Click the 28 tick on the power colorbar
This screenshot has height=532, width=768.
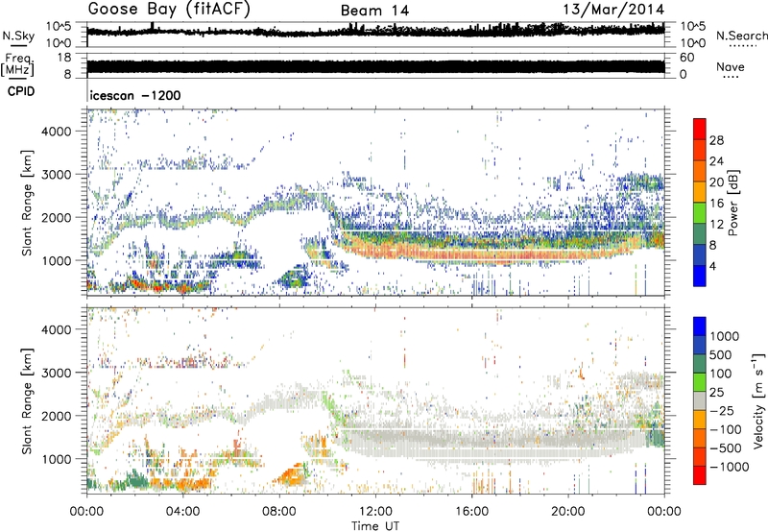pos(716,140)
